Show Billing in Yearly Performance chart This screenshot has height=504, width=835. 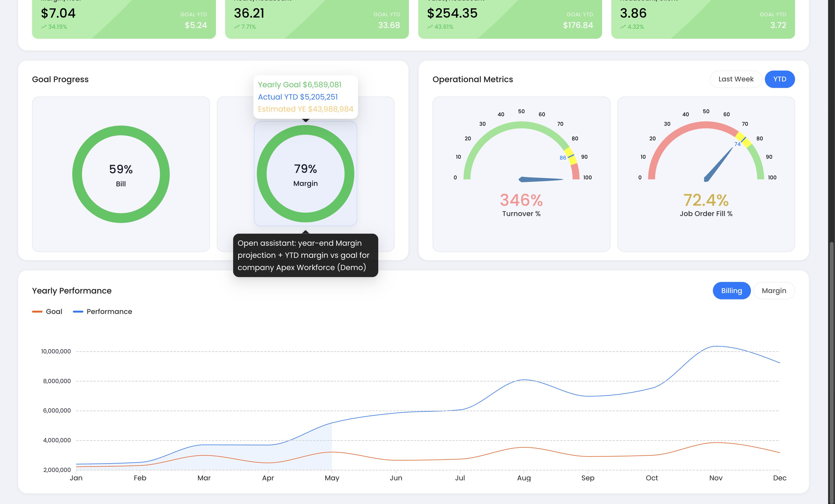pyautogui.click(x=731, y=291)
